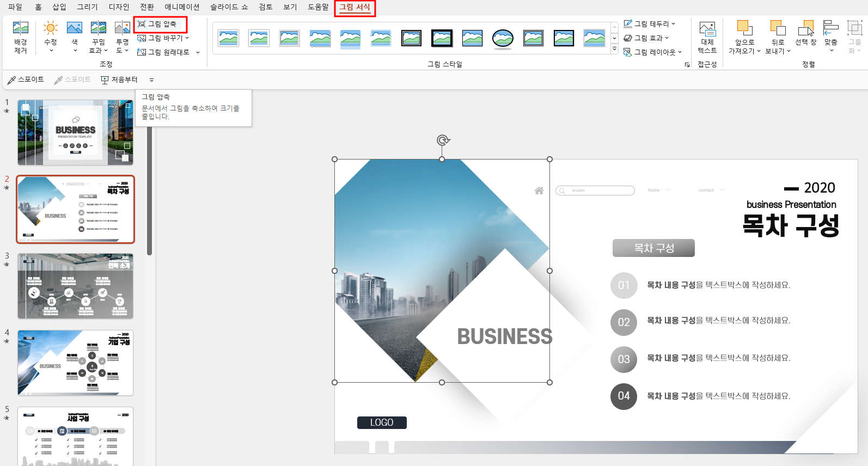868x466 pixels.
Task: Open 그림 레이아웃 picture layout dropdown
Action: point(652,52)
